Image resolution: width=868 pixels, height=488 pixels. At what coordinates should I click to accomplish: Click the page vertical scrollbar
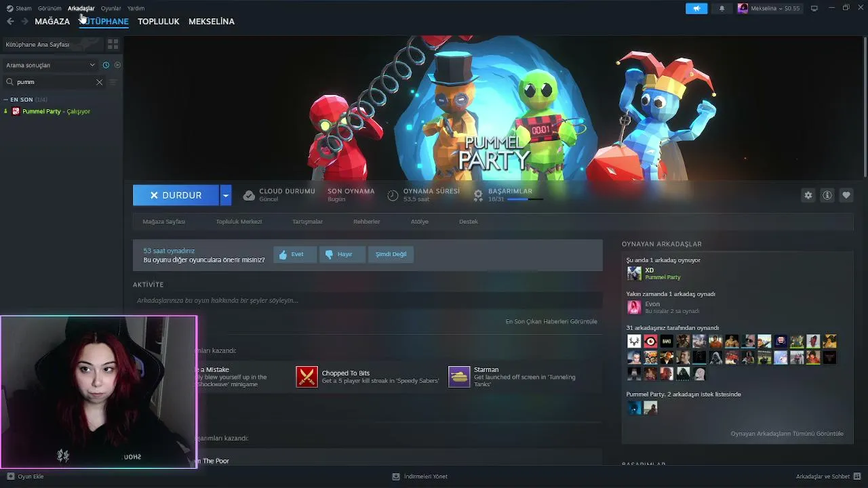pos(865,108)
